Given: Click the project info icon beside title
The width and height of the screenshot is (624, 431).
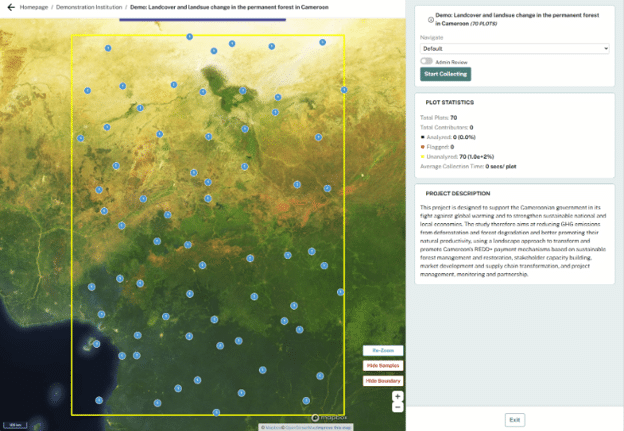Looking at the screenshot, I should pos(431,20).
